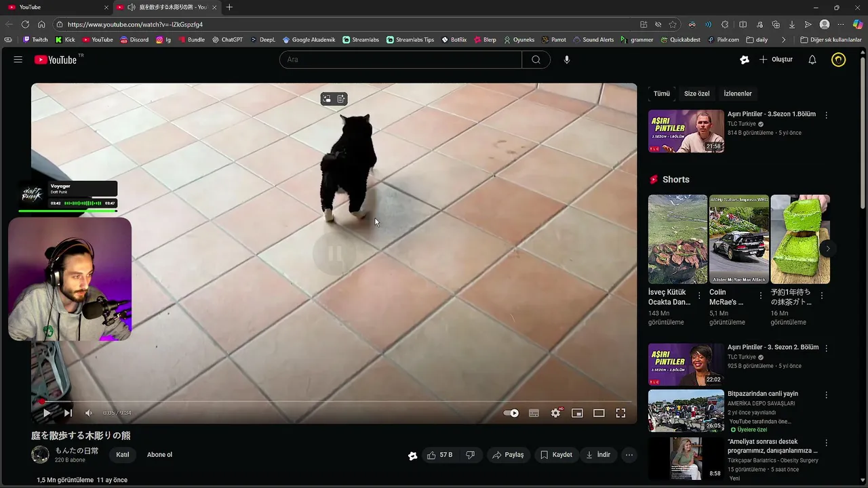This screenshot has height=488, width=868.
Task: Open the もんたの日常 channel avatar
Action: 40,455
